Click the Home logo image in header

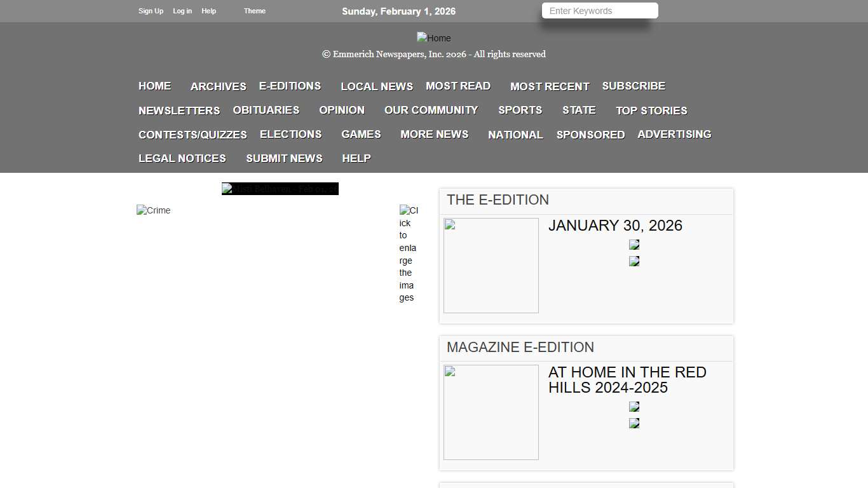point(433,38)
